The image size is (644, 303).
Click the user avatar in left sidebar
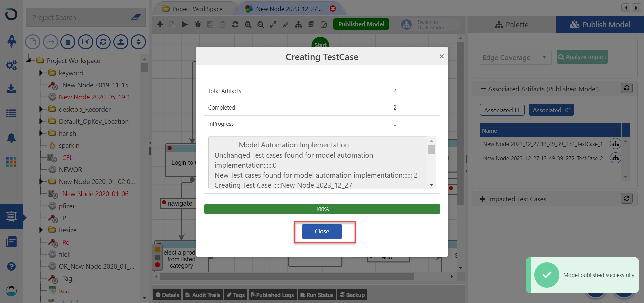tap(11, 291)
